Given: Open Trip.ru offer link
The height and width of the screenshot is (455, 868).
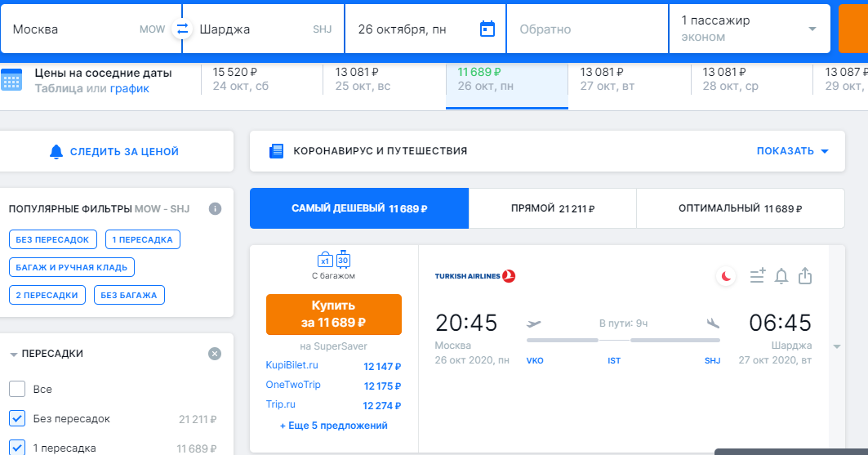Looking at the screenshot, I should point(281,404).
